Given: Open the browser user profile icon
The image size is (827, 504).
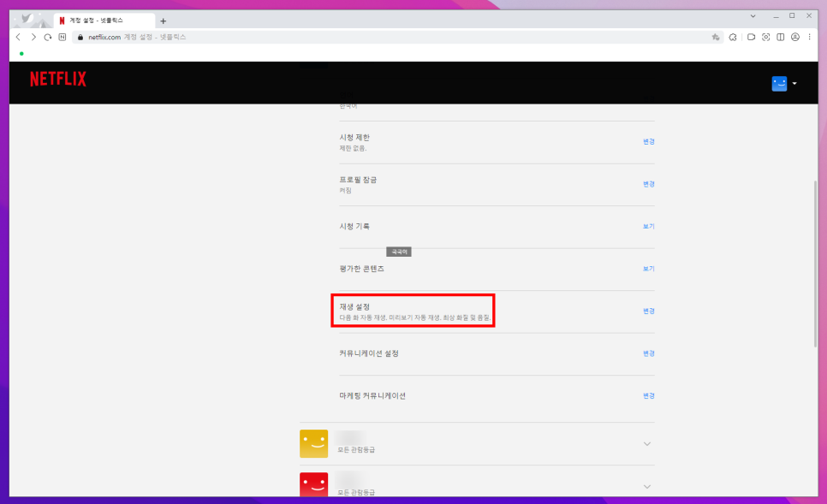Looking at the screenshot, I should click(795, 37).
